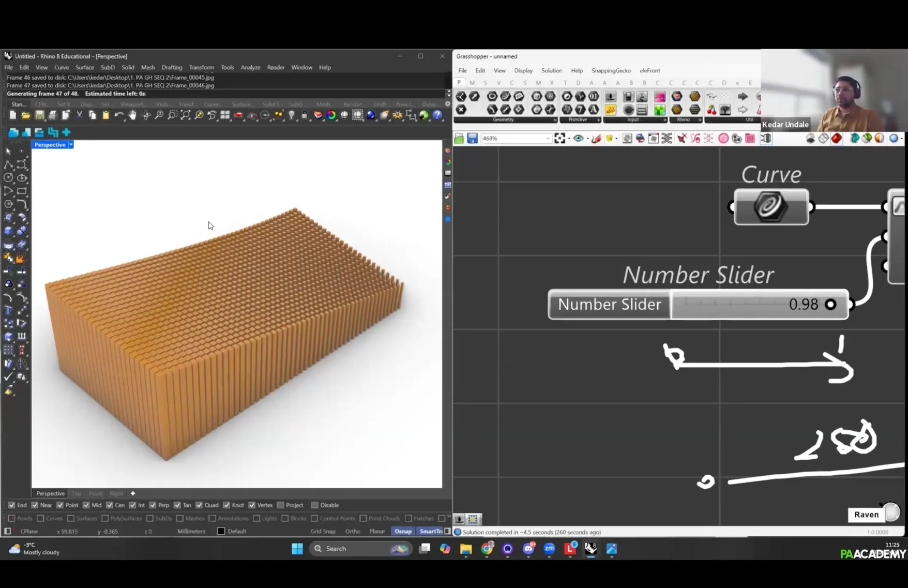
Task: Expand the Geometry panel in Grasshopper ribbon
Action: click(x=555, y=120)
